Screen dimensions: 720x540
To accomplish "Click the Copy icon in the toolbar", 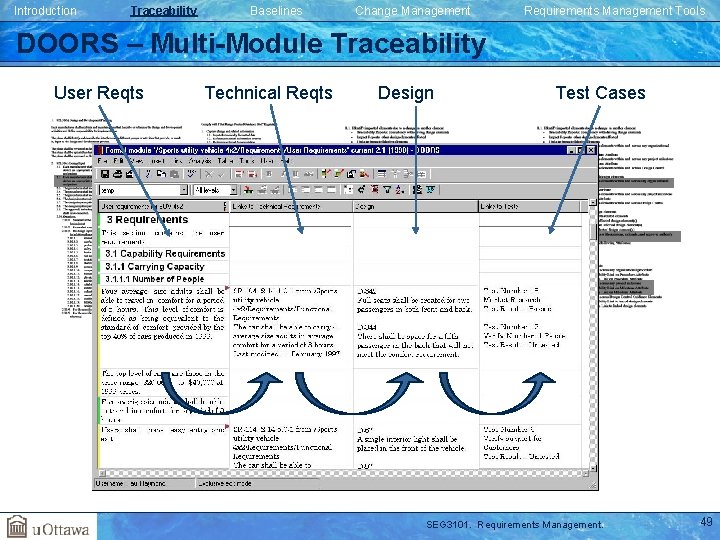I will [x=161, y=174].
